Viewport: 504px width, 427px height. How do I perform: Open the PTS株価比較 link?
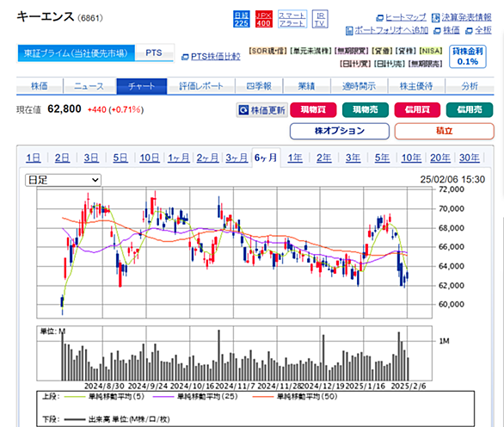pos(211,57)
